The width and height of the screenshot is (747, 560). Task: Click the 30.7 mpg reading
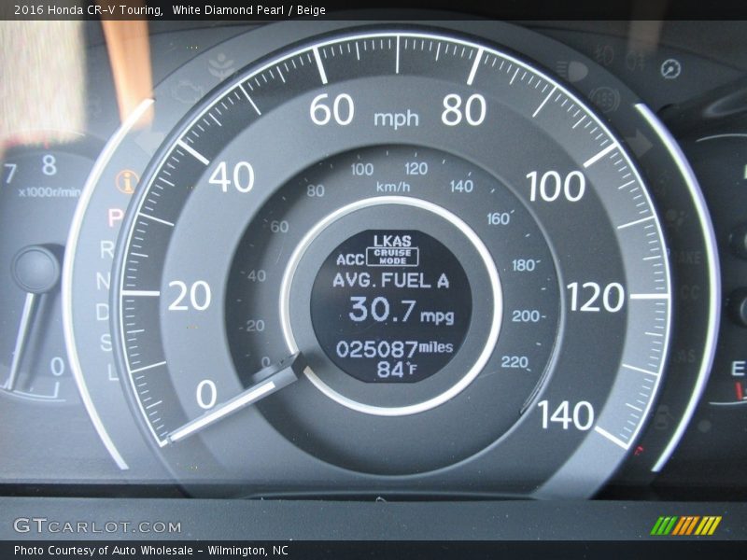402,311
